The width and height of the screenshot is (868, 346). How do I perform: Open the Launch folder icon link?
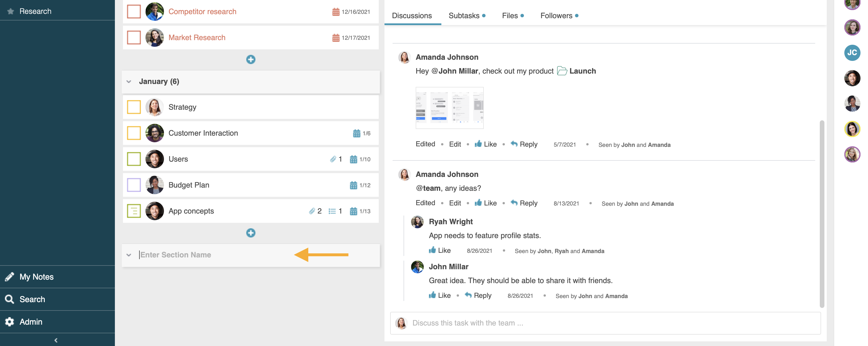tap(562, 71)
